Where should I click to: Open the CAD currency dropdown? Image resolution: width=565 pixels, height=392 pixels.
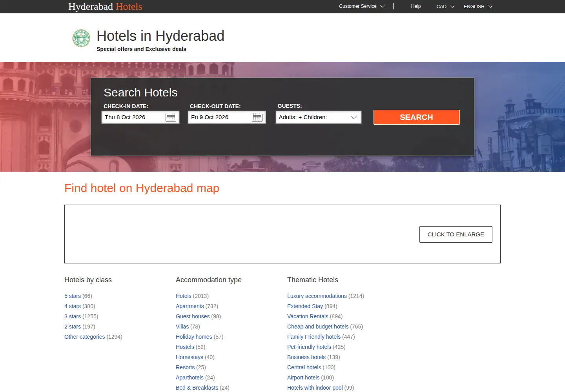point(445,7)
